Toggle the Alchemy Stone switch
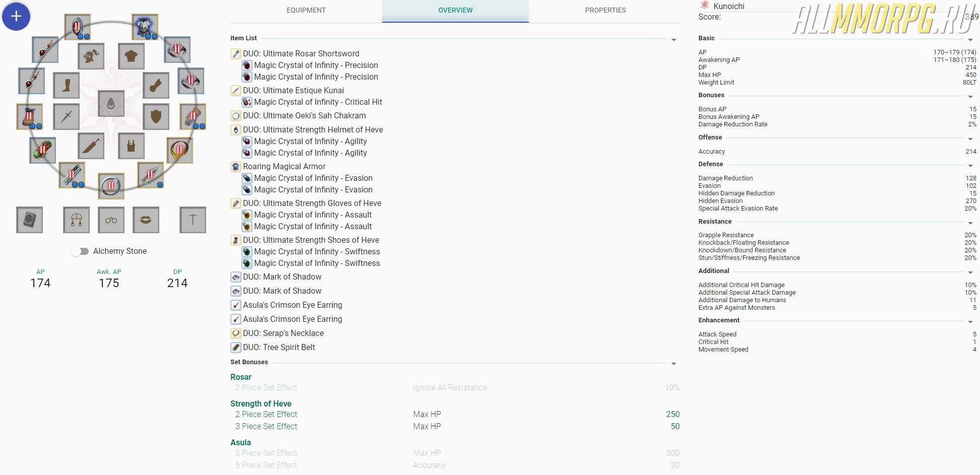The height and width of the screenshot is (475, 980). click(x=80, y=251)
